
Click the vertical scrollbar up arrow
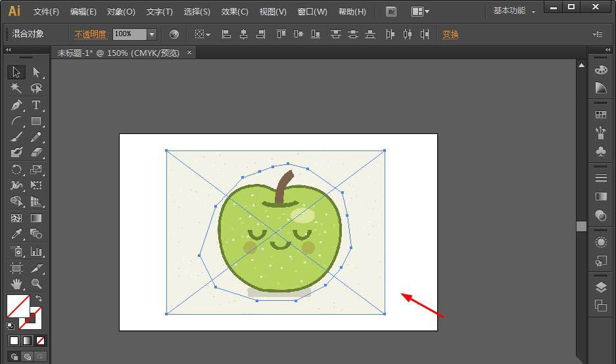click(581, 65)
